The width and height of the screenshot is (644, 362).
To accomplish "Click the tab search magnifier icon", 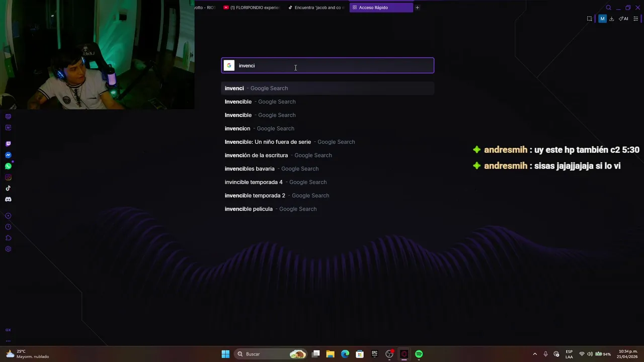I will tap(608, 8).
